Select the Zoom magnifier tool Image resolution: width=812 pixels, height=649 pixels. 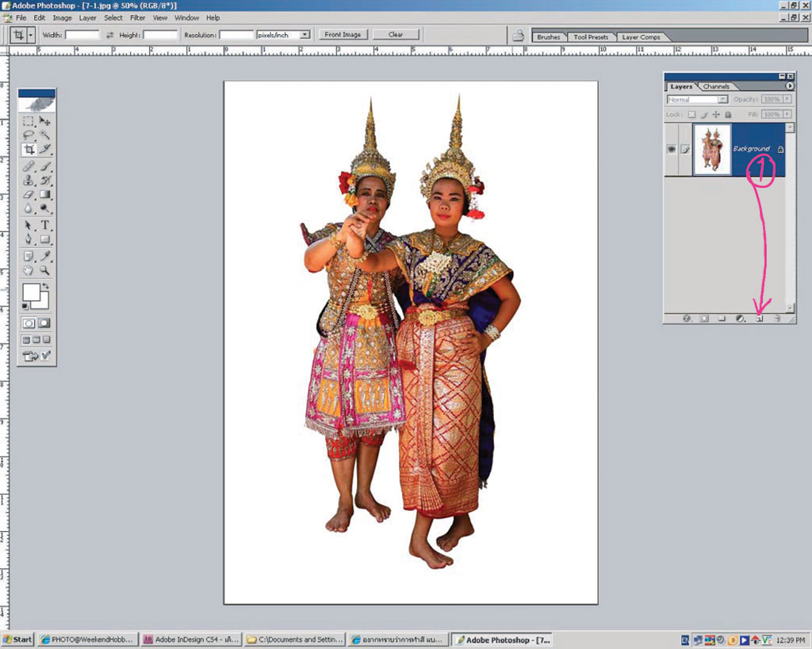(45, 270)
